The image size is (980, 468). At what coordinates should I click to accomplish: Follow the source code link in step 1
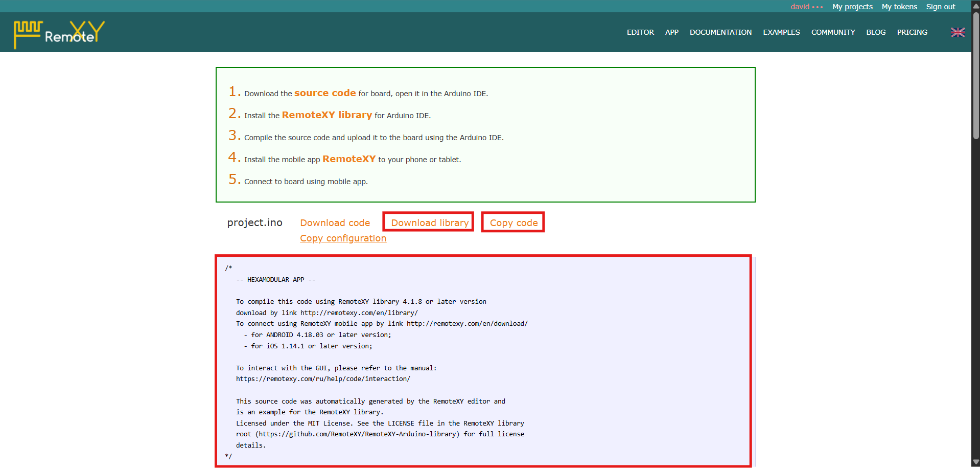[x=325, y=93]
